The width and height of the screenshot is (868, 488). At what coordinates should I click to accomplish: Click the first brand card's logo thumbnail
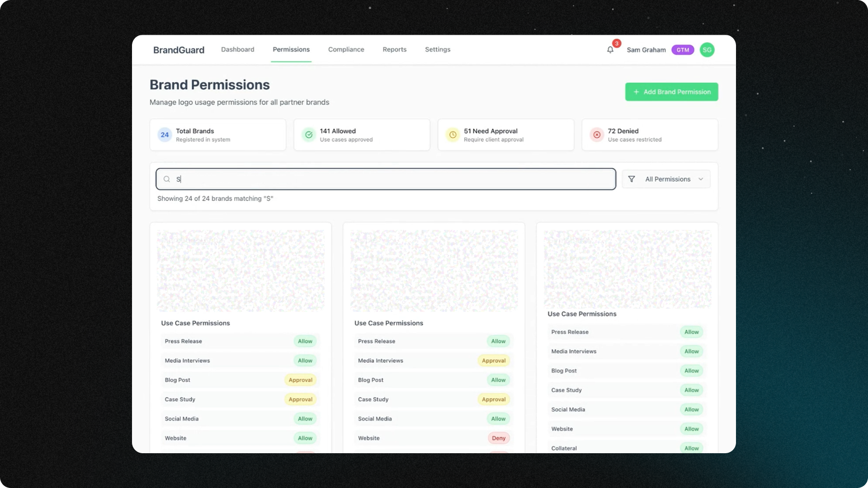pos(241,271)
